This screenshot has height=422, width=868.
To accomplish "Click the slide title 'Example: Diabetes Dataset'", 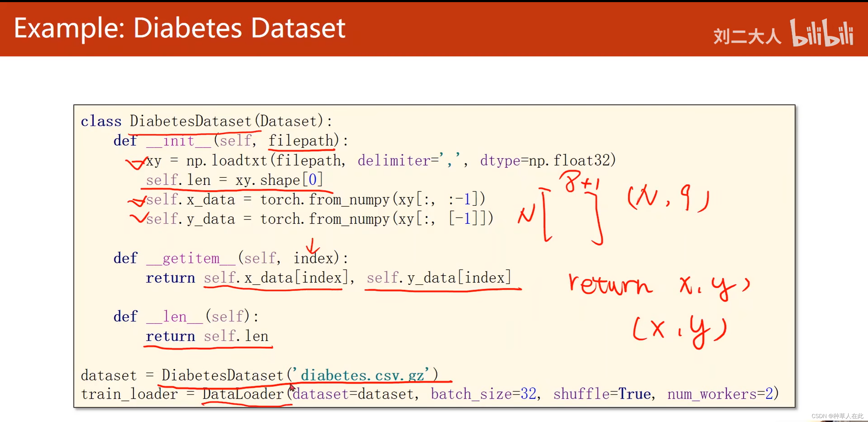I will 180,29.
